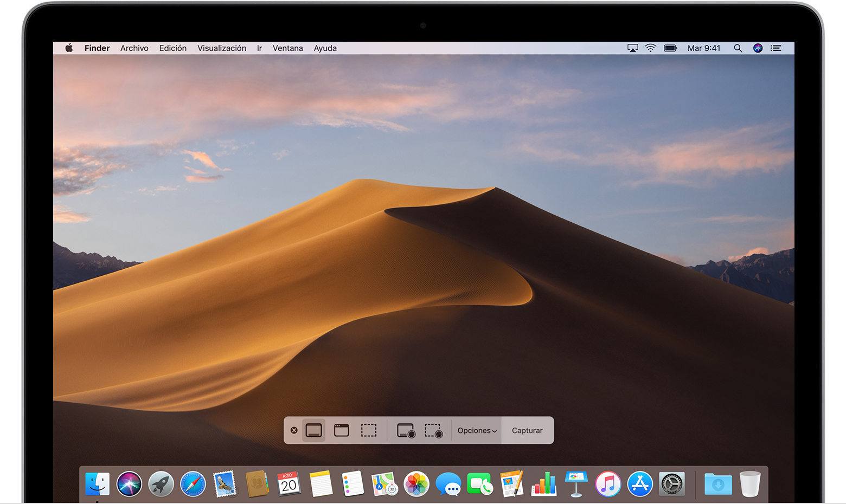846x504 pixels.
Task: Open the Ayuda menu
Action: click(x=325, y=48)
